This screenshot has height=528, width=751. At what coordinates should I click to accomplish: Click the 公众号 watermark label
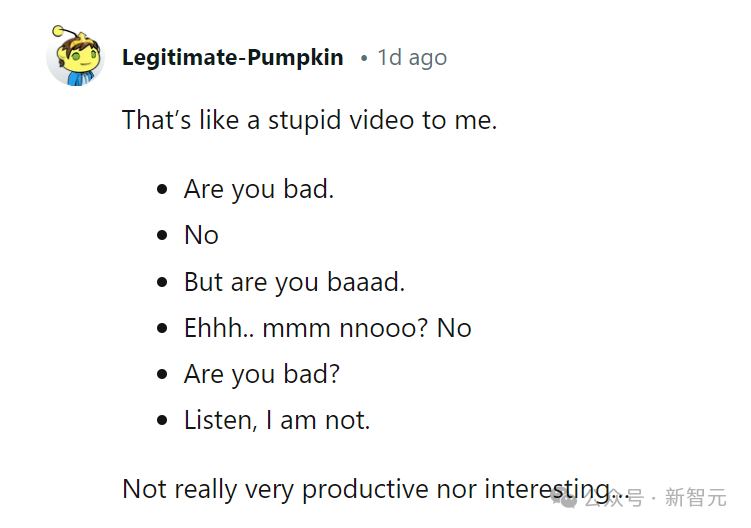tap(614, 498)
